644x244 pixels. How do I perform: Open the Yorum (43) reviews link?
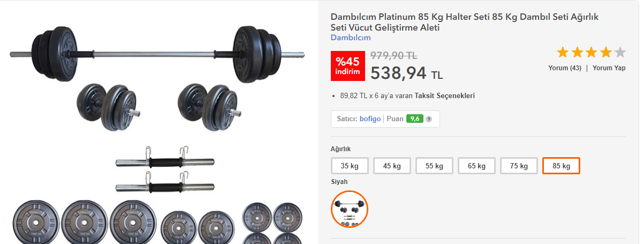(565, 68)
